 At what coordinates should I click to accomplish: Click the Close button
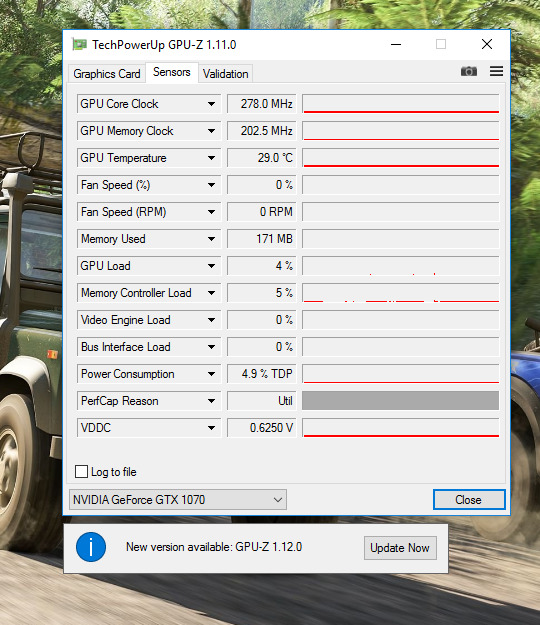[469, 500]
